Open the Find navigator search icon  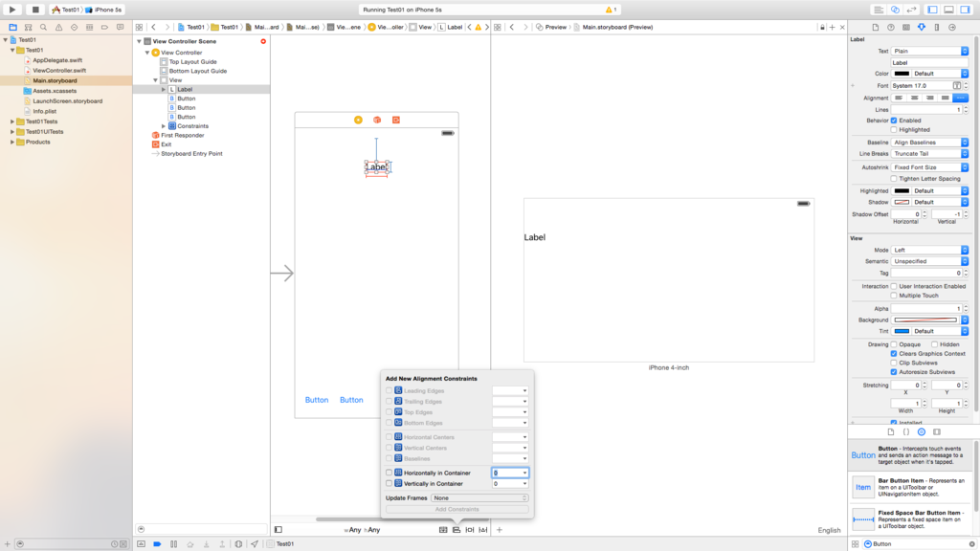tap(43, 27)
